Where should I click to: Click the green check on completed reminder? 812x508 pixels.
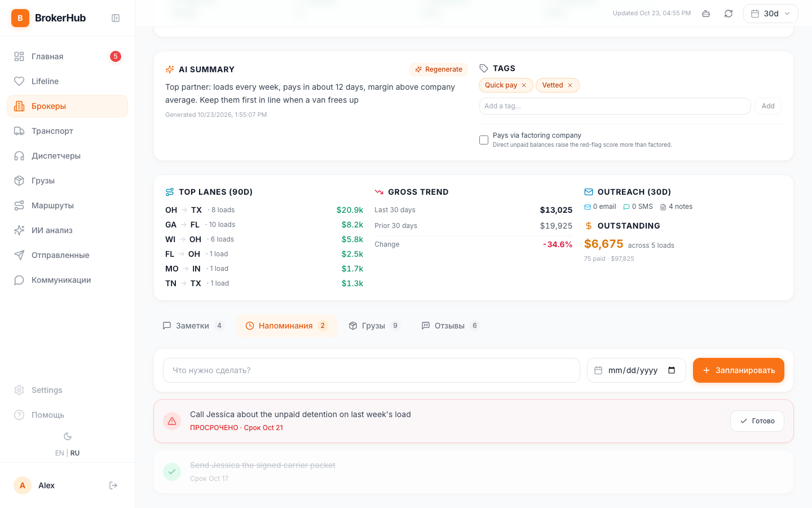pyautogui.click(x=172, y=472)
